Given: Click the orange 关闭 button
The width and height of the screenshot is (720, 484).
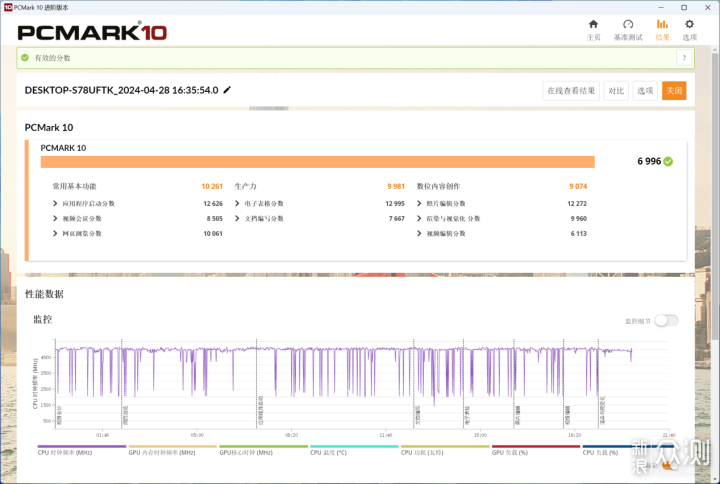Looking at the screenshot, I should 674,91.
